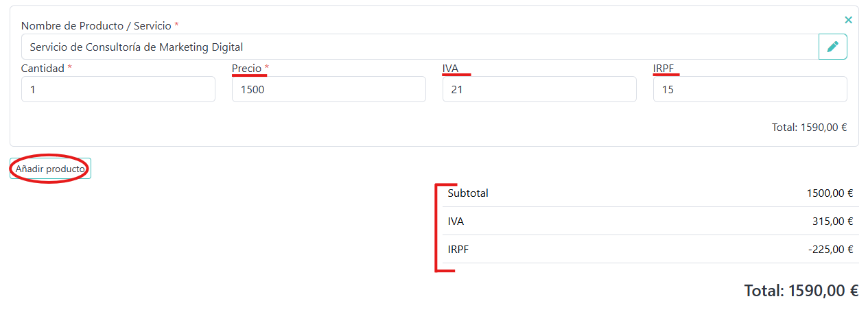Click the Cantidad input field

(118, 89)
